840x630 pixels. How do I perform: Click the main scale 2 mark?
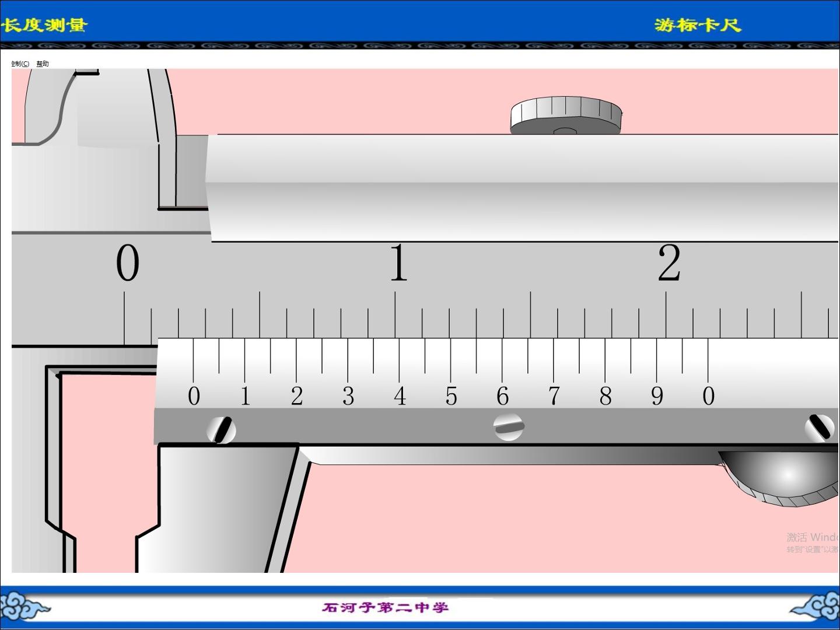pos(669,262)
